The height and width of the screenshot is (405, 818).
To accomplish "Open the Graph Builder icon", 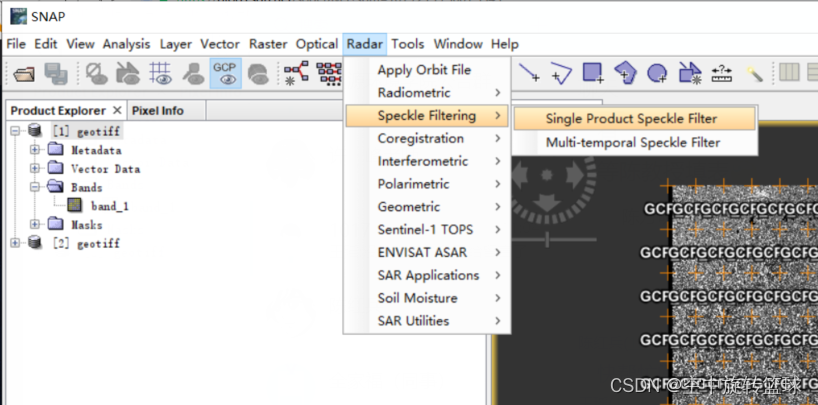I will click(296, 74).
